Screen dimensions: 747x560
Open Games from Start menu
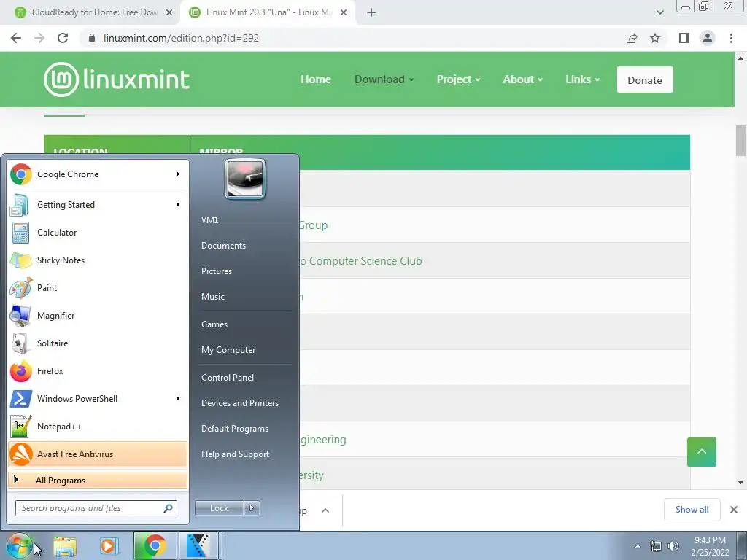pos(214,324)
